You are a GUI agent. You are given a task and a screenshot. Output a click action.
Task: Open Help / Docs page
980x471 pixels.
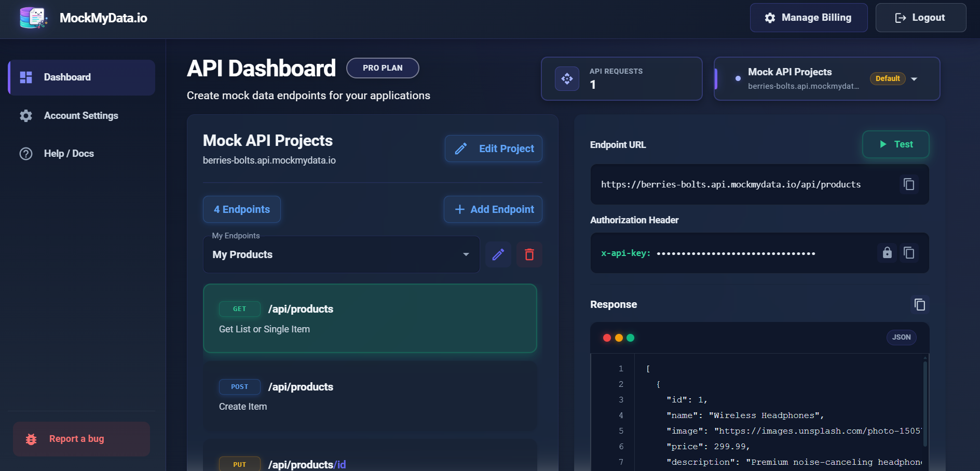[69, 154]
